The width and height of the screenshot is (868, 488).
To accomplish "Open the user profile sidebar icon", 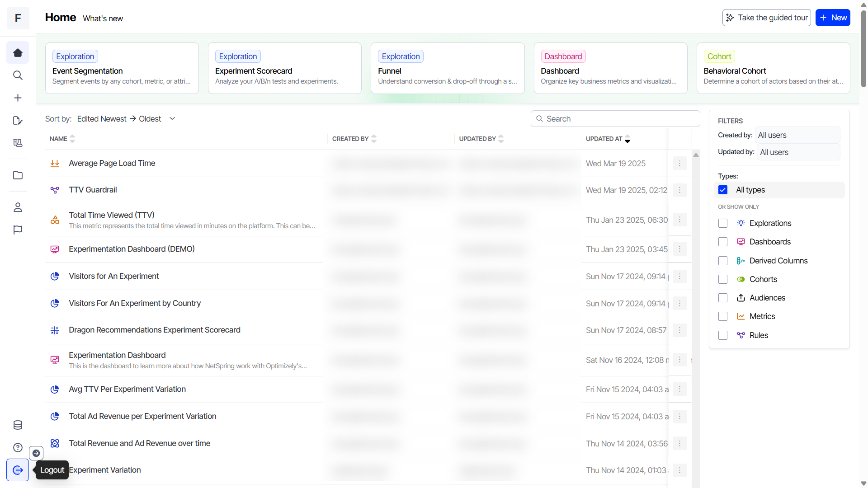I will (x=18, y=207).
